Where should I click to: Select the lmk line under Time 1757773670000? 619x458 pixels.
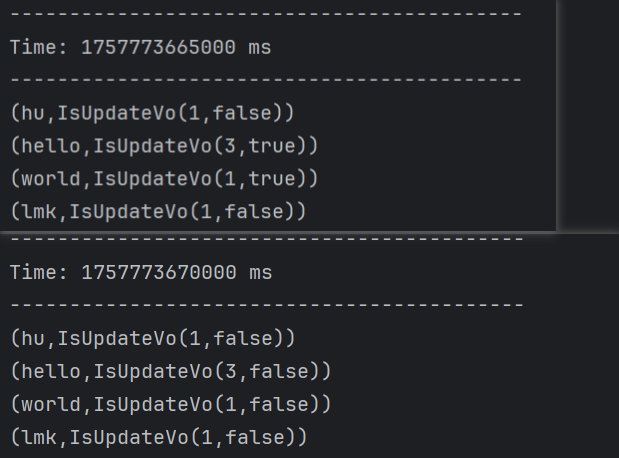(158, 437)
